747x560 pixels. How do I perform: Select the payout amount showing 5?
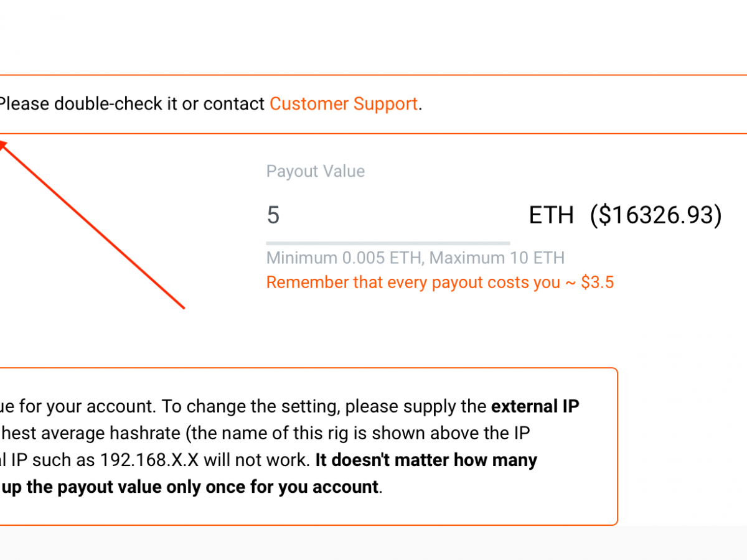tap(273, 215)
